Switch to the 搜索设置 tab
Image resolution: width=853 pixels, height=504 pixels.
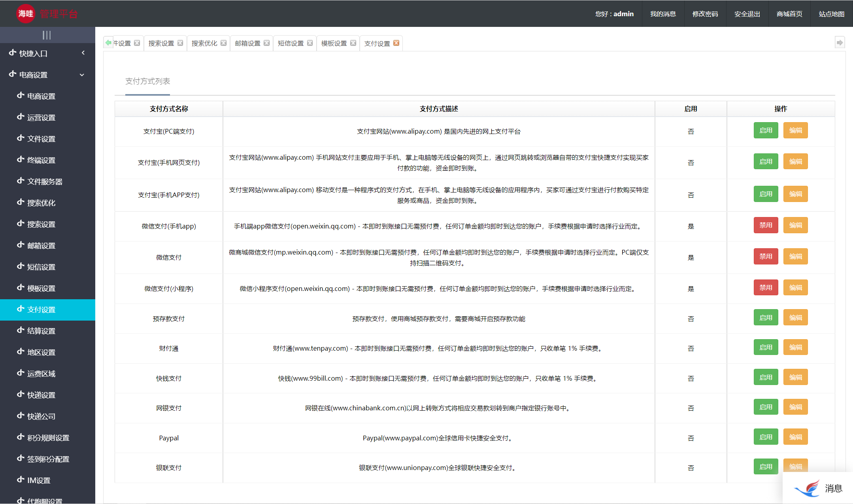coord(161,43)
